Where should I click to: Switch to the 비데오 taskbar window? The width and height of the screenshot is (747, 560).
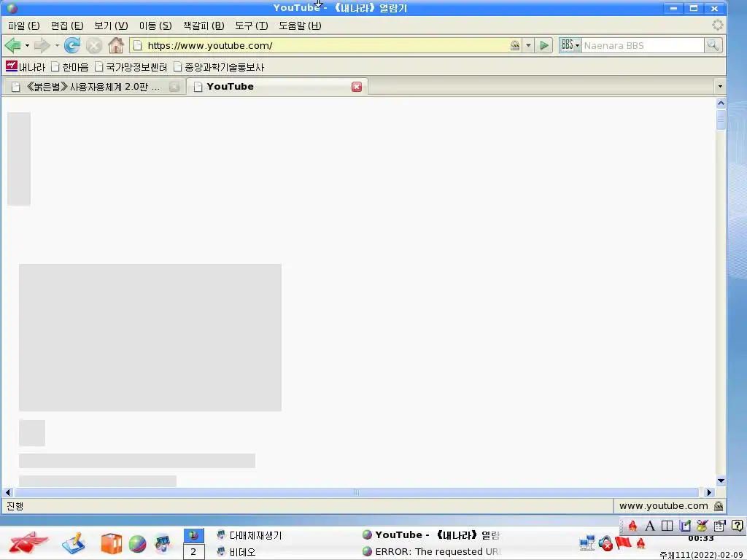(x=236, y=552)
